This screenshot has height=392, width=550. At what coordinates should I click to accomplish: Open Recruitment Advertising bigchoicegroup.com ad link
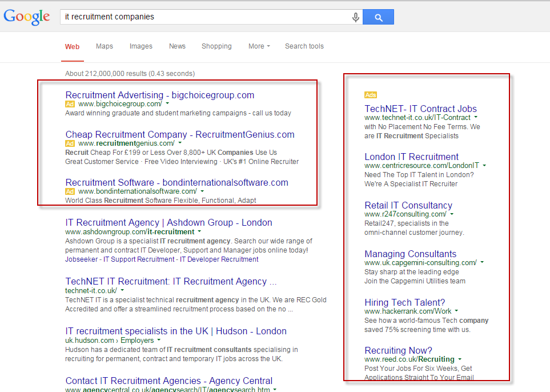pyautogui.click(x=159, y=95)
